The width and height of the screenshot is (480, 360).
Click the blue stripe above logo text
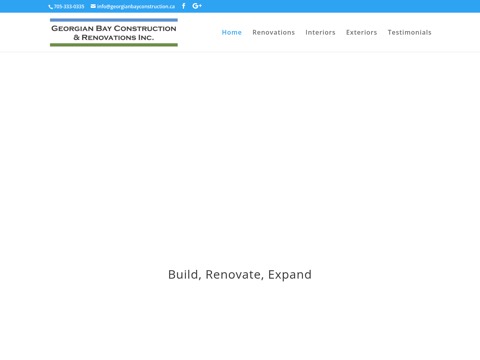click(114, 20)
